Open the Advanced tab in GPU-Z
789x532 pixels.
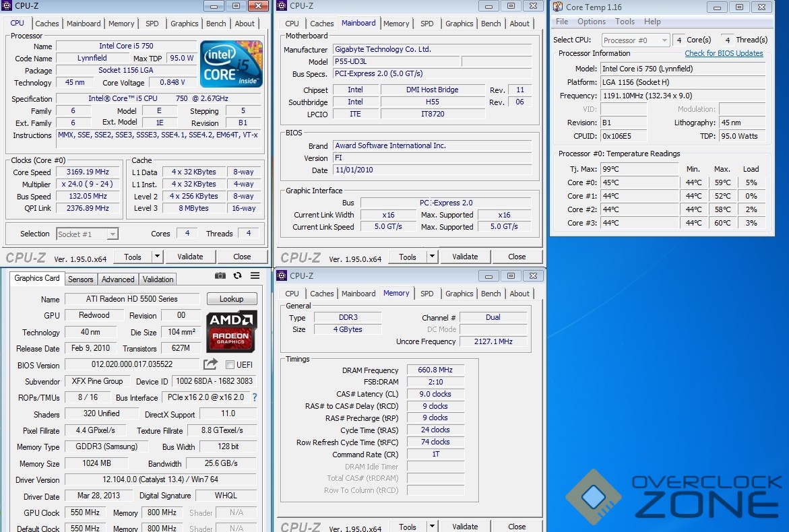[x=118, y=279]
